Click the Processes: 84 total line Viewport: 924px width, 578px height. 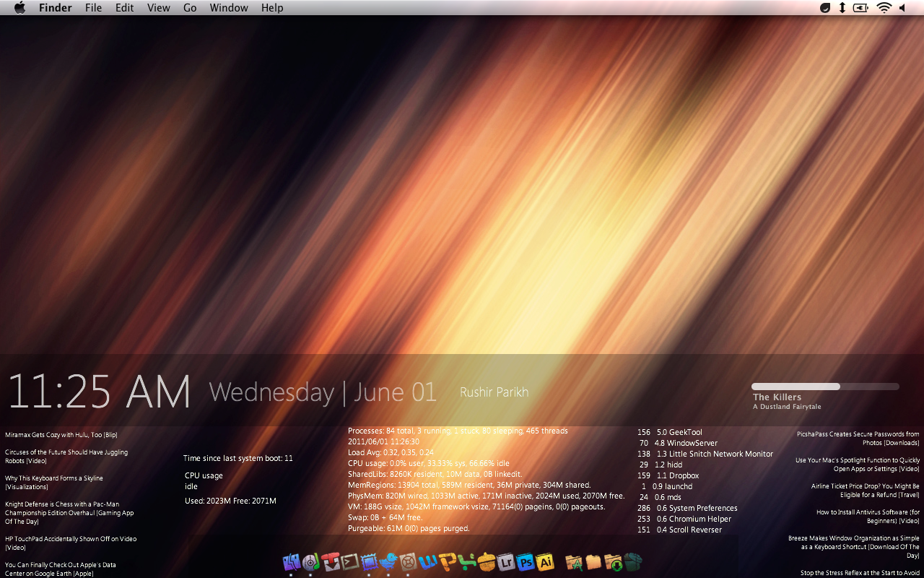click(458, 431)
